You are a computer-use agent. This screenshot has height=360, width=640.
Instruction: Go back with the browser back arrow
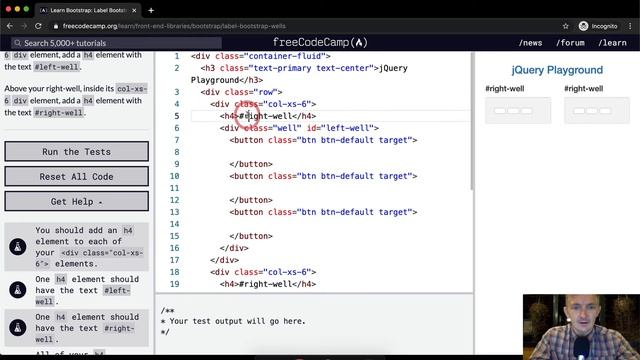click(10, 26)
